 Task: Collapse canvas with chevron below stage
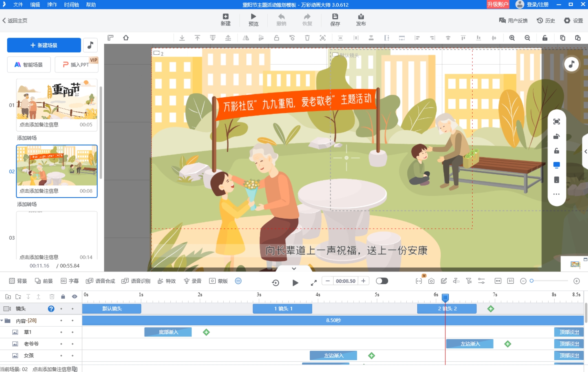pos(294,268)
